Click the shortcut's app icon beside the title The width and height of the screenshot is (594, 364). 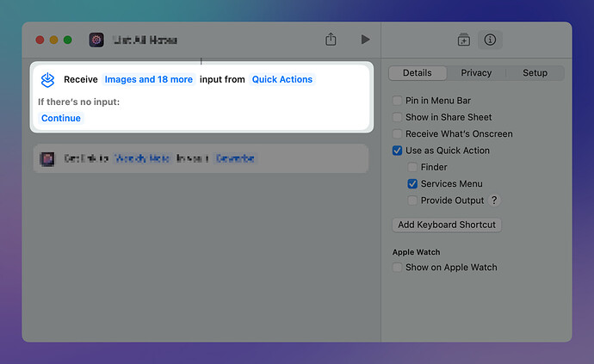click(x=96, y=40)
